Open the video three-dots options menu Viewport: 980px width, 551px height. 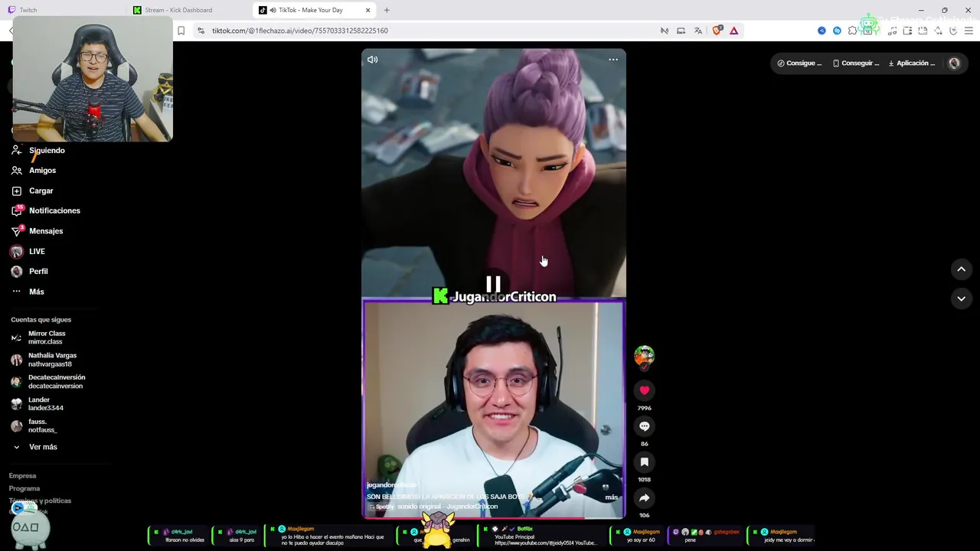coord(613,60)
